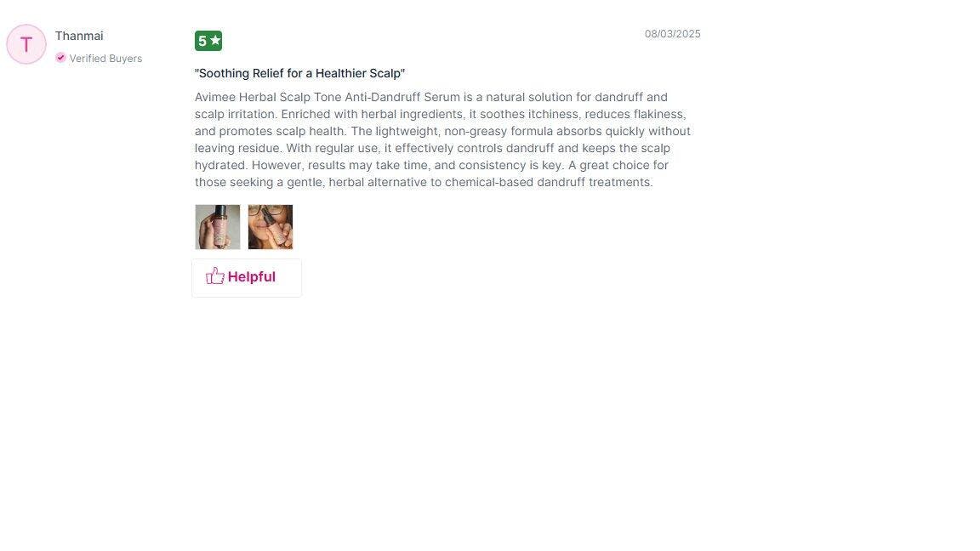980x551 pixels.
Task: Click the review date 08/03/2025
Action: (673, 34)
